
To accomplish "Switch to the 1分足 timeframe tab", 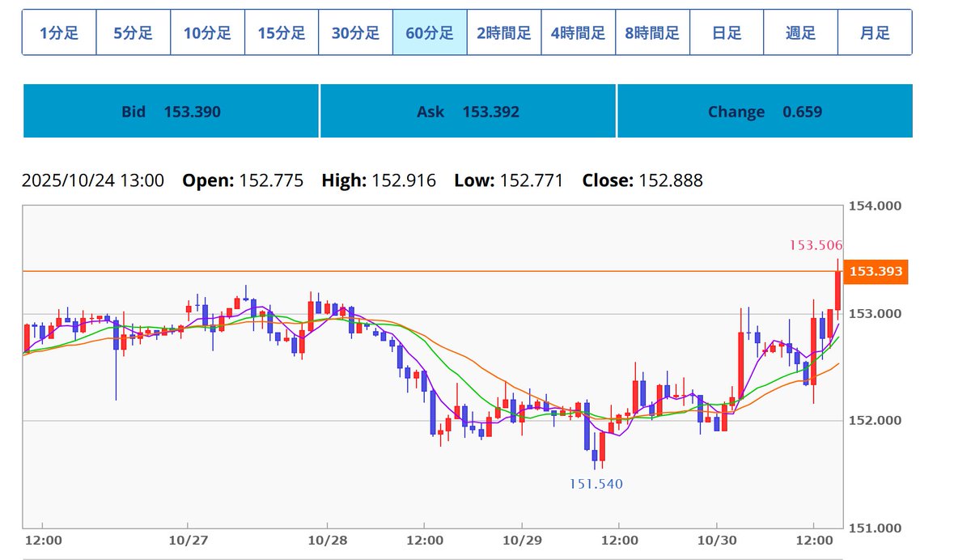I will [59, 32].
